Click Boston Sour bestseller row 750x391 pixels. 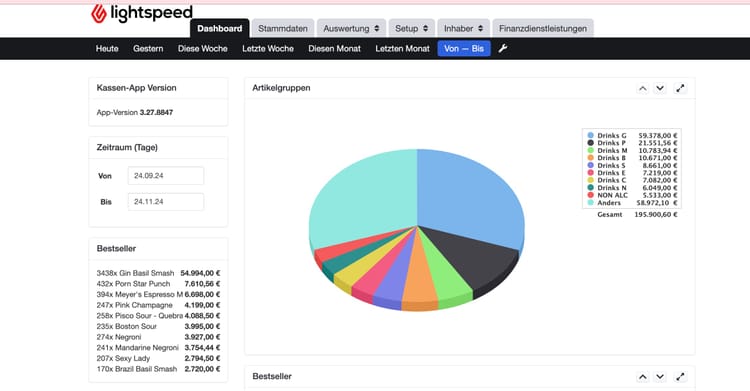[158, 326]
